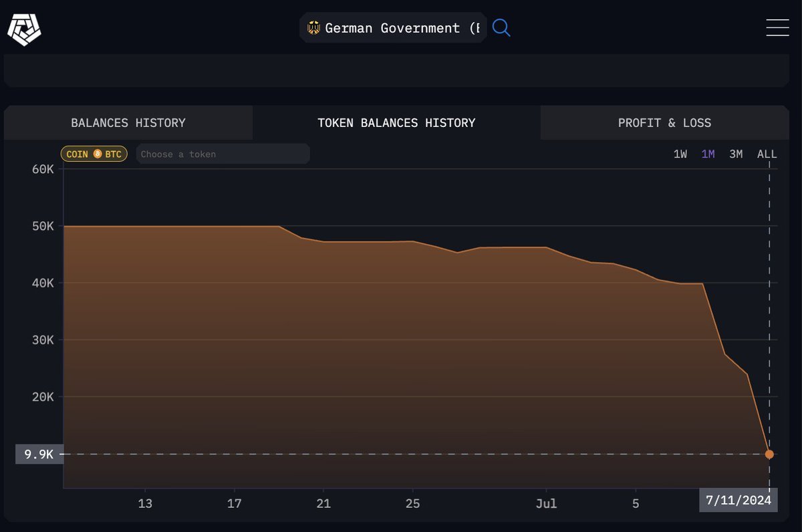
Task: Click the German Government coat of arms icon
Action: click(313, 28)
